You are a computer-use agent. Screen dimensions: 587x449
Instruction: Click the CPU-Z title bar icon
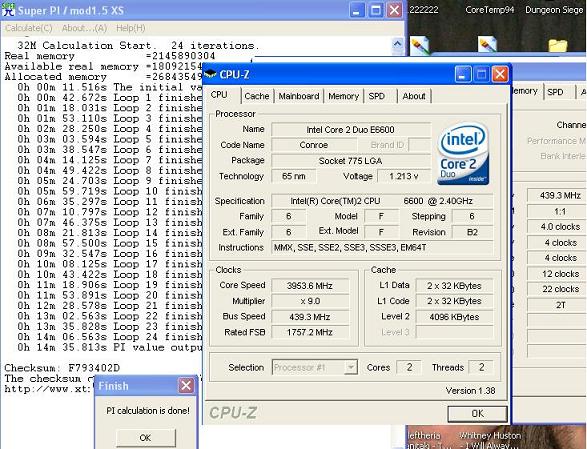[210, 74]
